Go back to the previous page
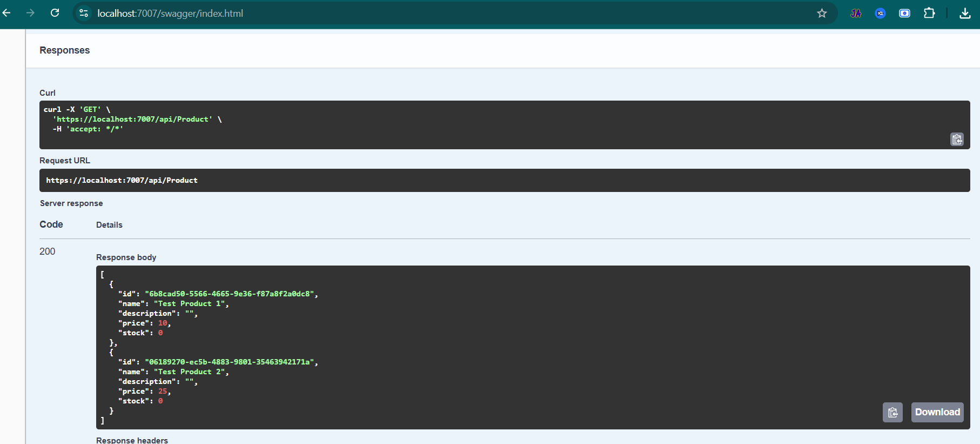The height and width of the screenshot is (444, 980). (7, 13)
